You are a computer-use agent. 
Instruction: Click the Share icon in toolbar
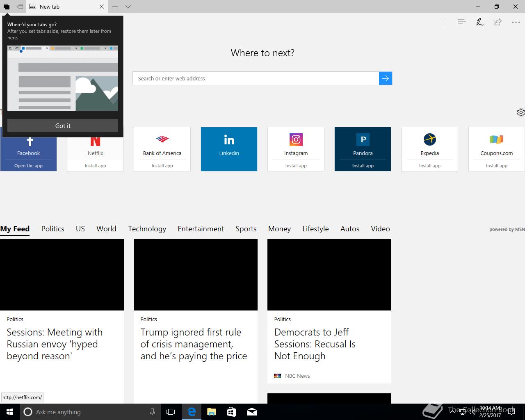pos(498,22)
